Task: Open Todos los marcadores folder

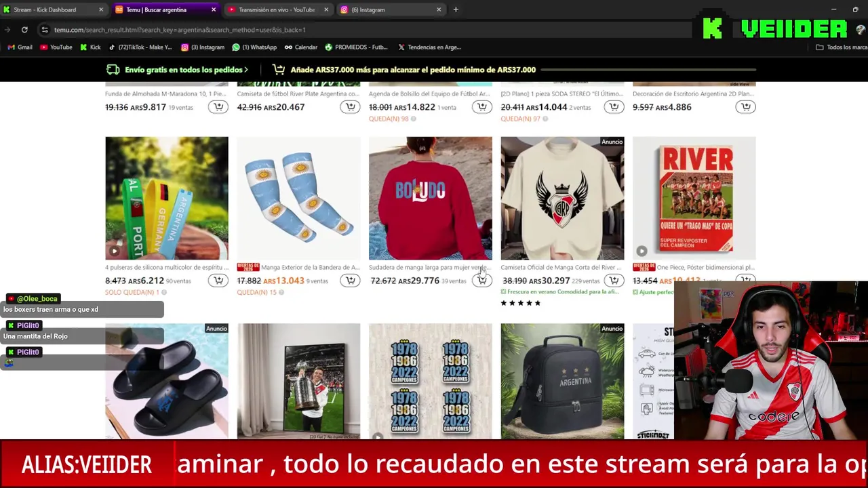Action: (x=842, y=47)
